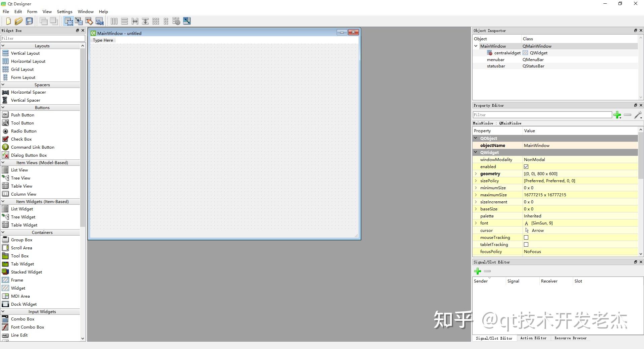Add a new property with the green plus icon

[x=618, y=115]
